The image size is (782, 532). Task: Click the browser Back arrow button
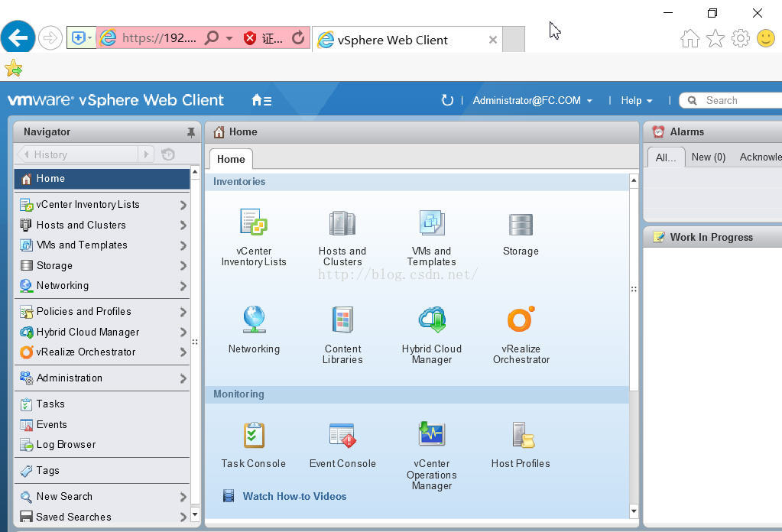[x=18, y=37]
